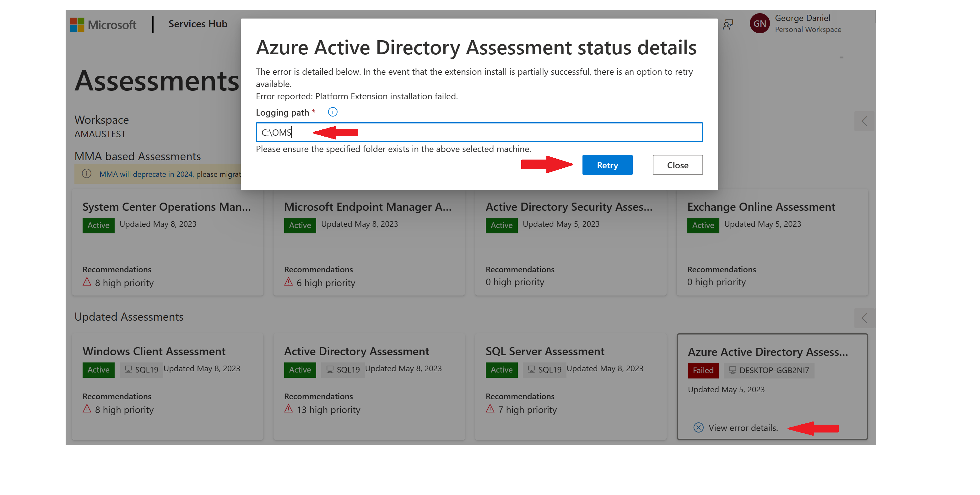Click SQL19 tag on Windows Client Assessment

(x=142, y=370)
